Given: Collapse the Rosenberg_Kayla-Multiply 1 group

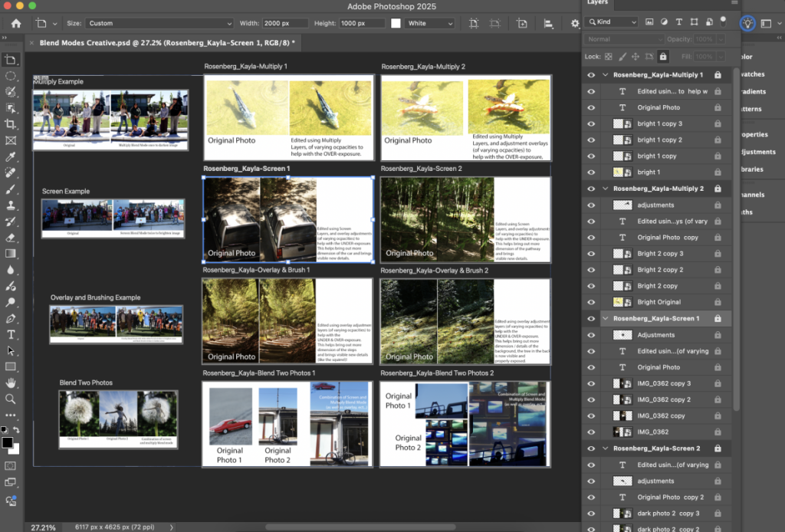Looking at the screenshot, I should tap(606, 74).
